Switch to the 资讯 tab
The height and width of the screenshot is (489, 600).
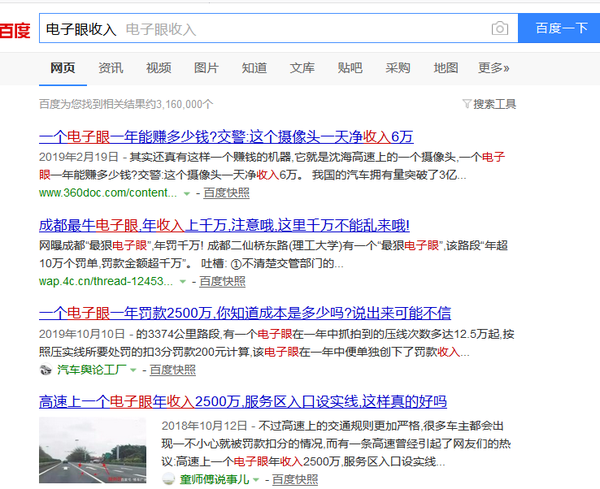111,68
